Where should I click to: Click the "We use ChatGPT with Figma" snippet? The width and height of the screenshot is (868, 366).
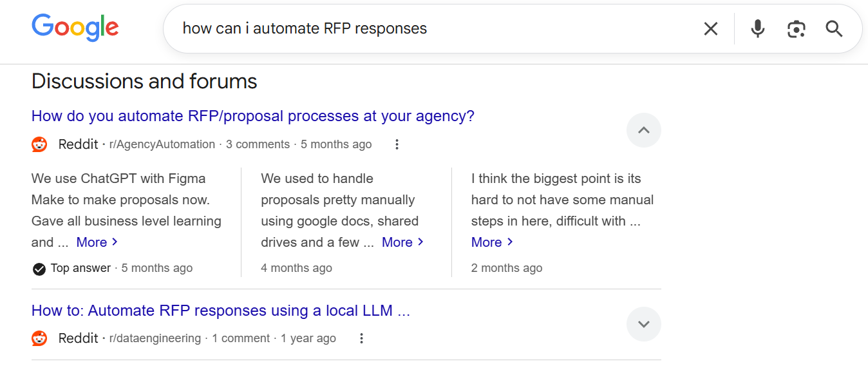(126, 210)
